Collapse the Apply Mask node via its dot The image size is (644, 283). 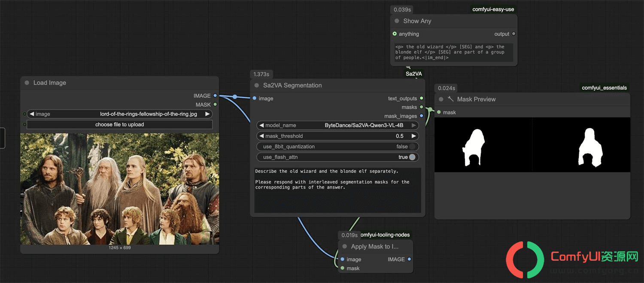tap(344, 247)
